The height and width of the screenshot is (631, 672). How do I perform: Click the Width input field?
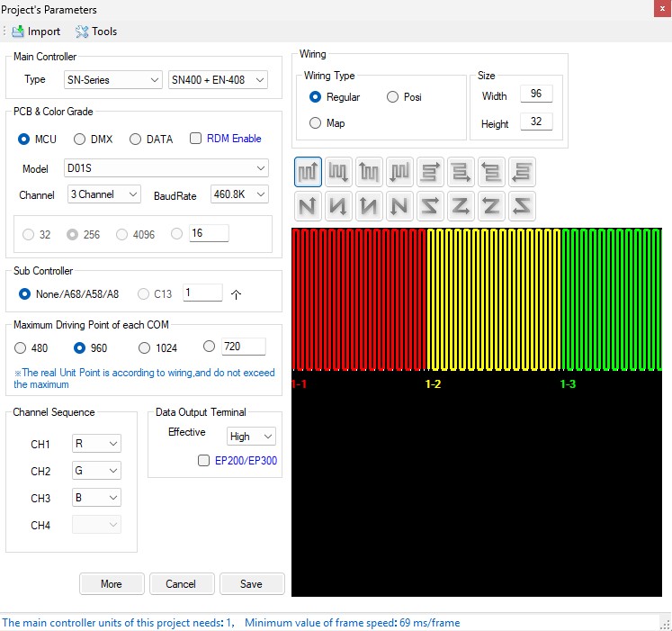pos(536,94)
